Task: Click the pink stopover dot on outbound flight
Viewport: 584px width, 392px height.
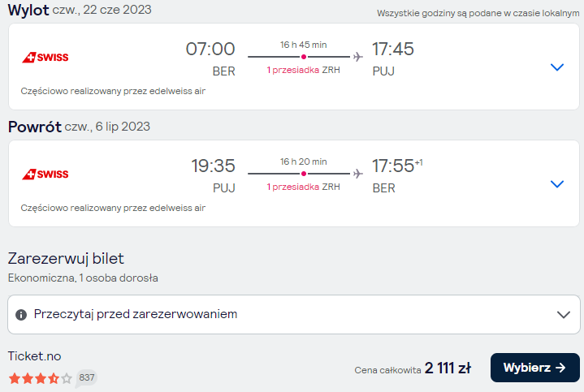Action: click(x=304, y=57)
